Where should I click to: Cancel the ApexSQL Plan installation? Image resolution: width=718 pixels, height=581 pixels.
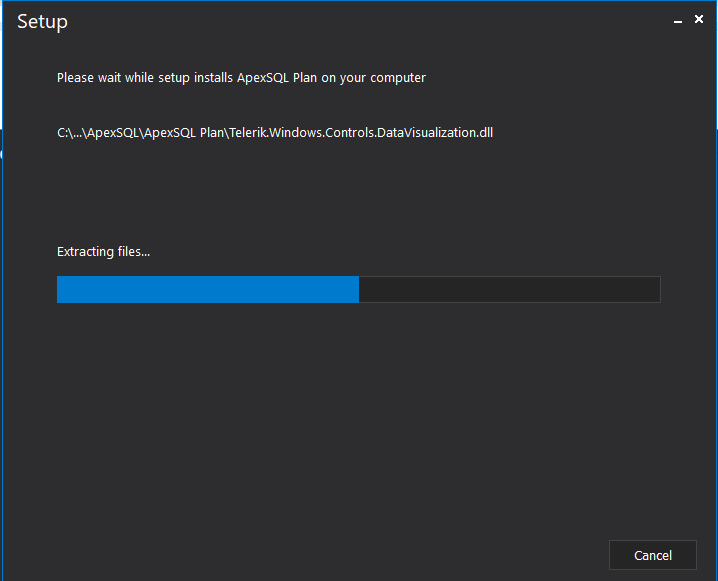pos(653,555)
